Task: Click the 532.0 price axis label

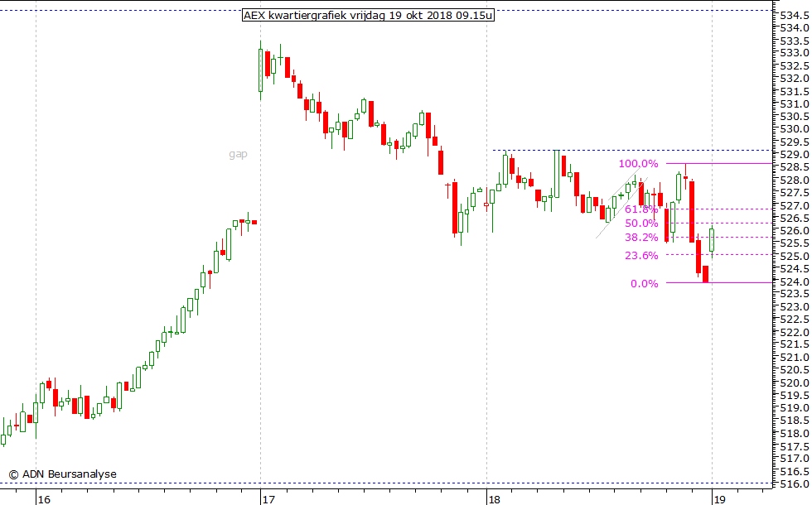Action: [795, 79]
